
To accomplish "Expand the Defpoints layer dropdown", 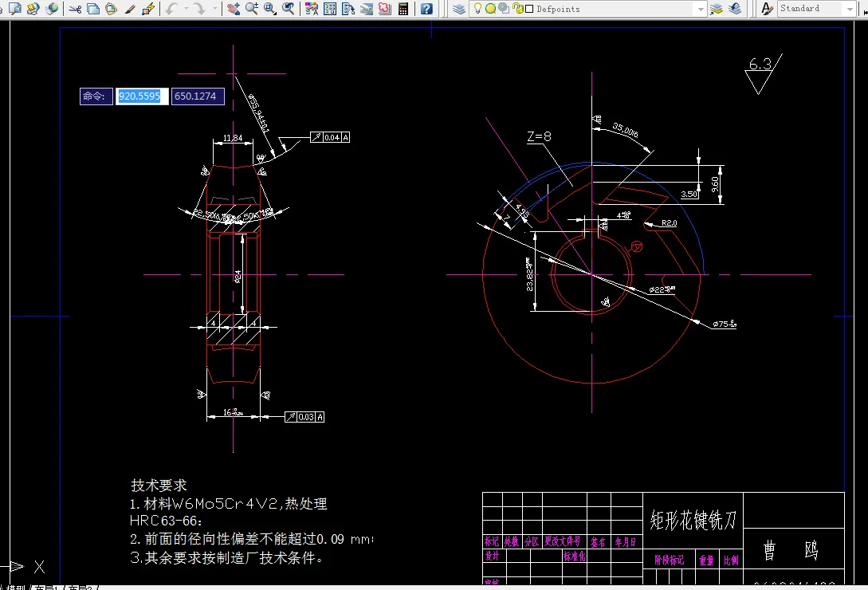I will [x=701, y=9].
